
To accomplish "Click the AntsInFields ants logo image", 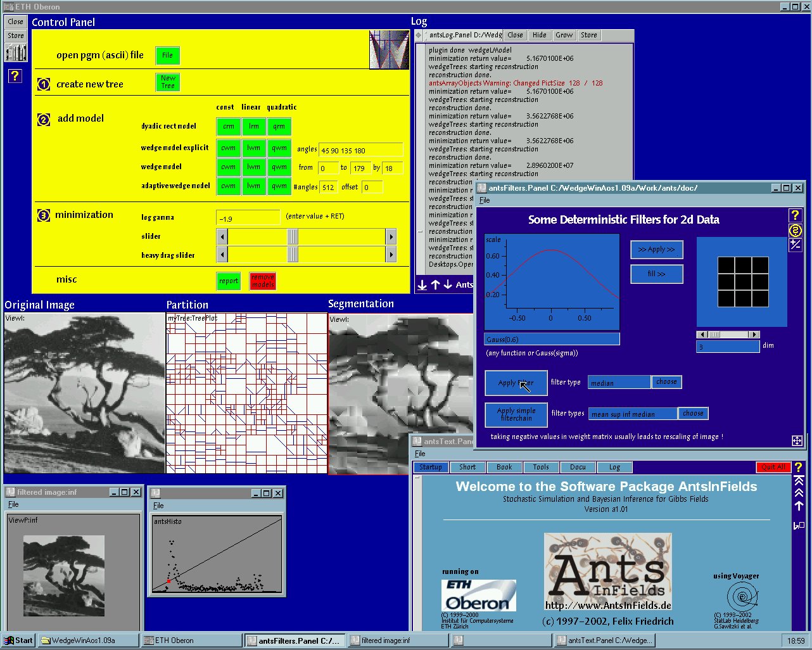I will coord(607,572).
